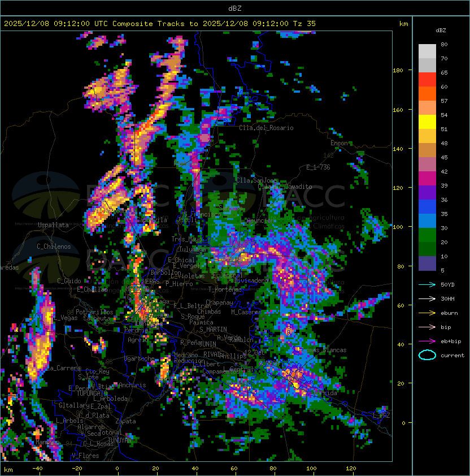Click the dBZ title at top center
Viewport: 470px width, 476px height.
235,8
